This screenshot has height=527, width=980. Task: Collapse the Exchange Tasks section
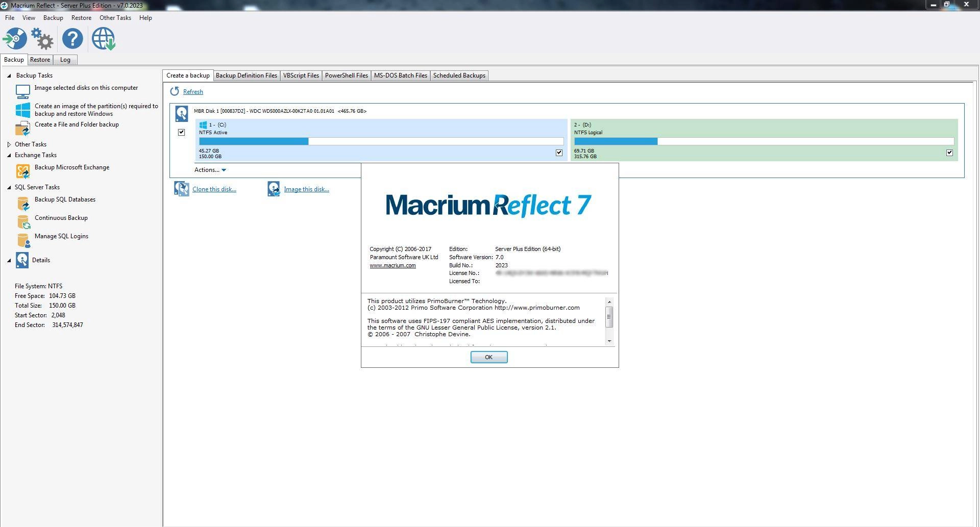coord(9,155)
